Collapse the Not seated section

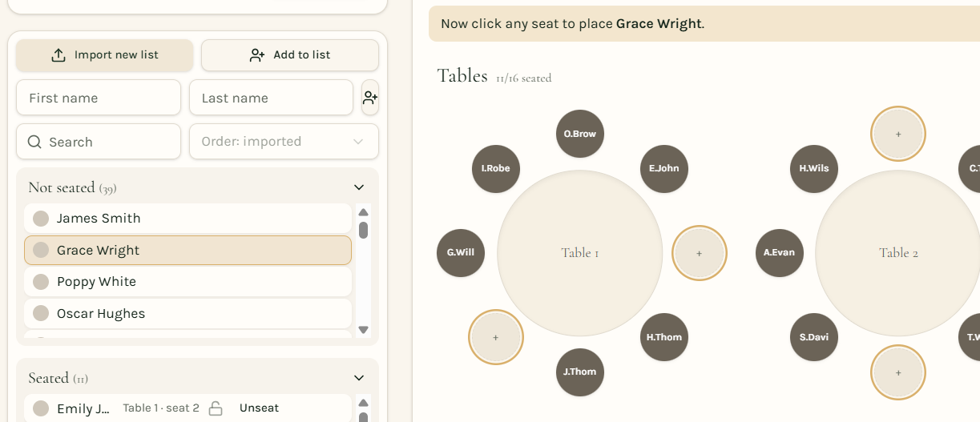pos(359,187)
